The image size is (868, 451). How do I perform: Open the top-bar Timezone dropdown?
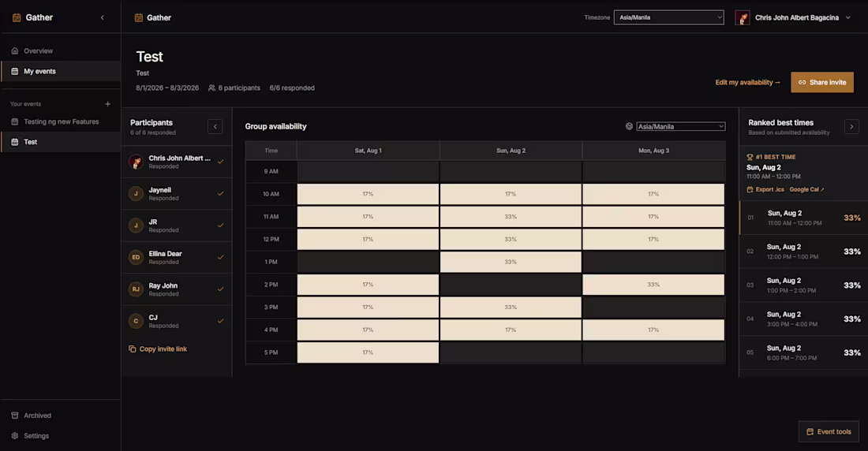668,17
